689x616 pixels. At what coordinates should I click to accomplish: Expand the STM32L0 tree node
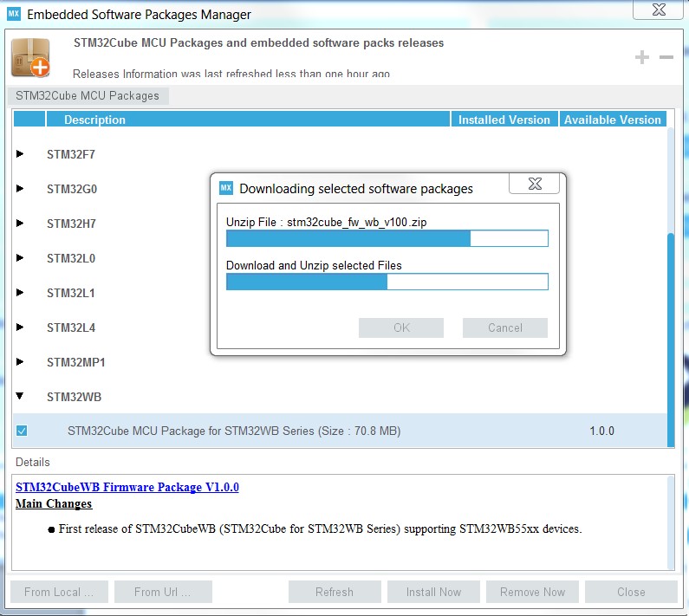point(20,258)
